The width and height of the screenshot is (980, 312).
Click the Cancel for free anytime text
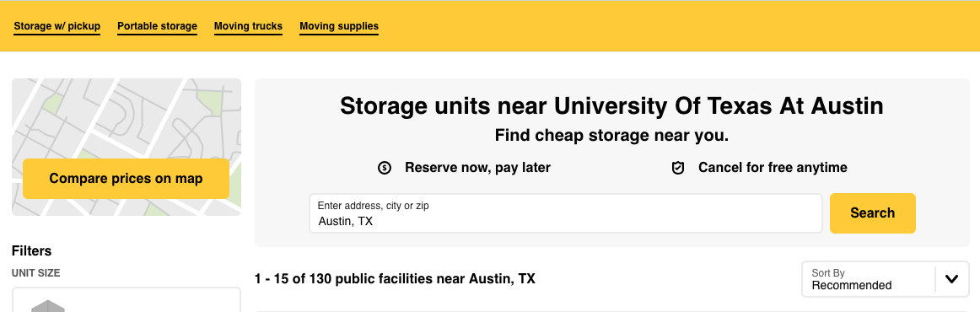pyautogui.click(x=773, y=168)
